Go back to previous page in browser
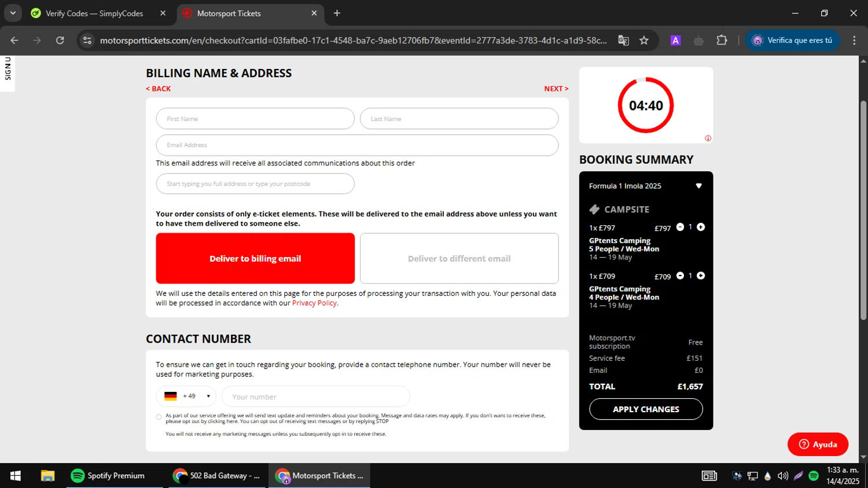The image size is (868, 488). click(x=14, y=41)
